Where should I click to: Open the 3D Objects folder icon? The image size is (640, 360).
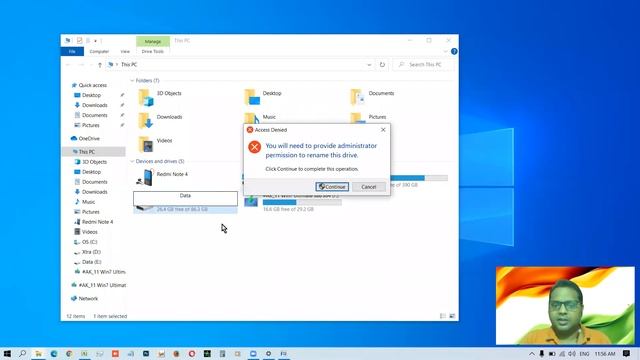click(146, 98)
